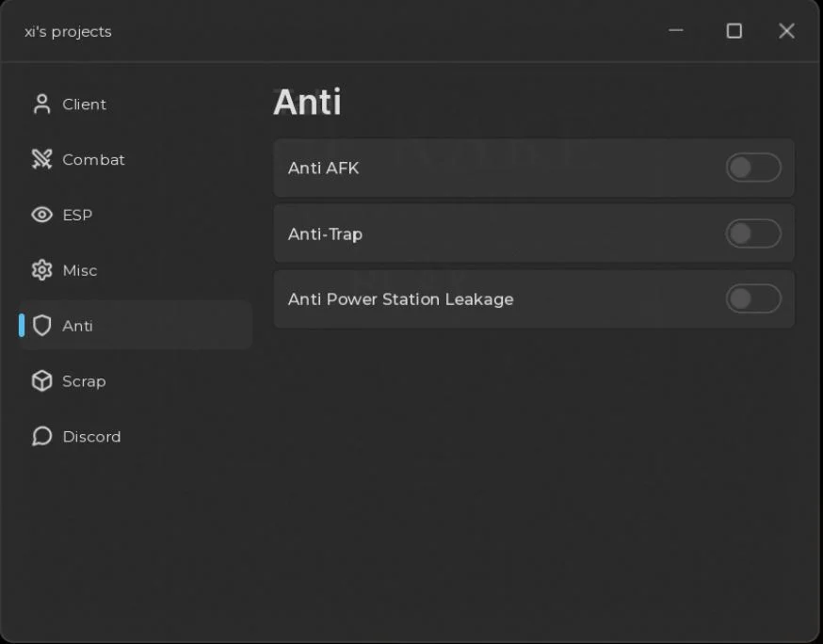This screenshot has height=644, width=823.
Task: Click the Misc gear icon
Action: (x=42, y=270)
